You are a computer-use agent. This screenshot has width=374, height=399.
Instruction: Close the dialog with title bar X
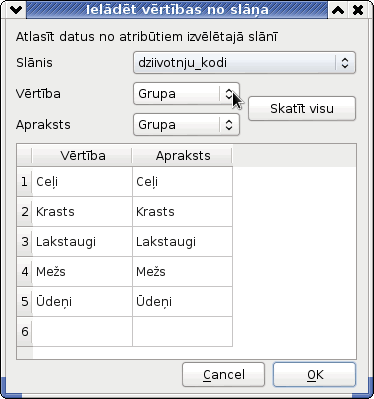[x=358, y=10]
